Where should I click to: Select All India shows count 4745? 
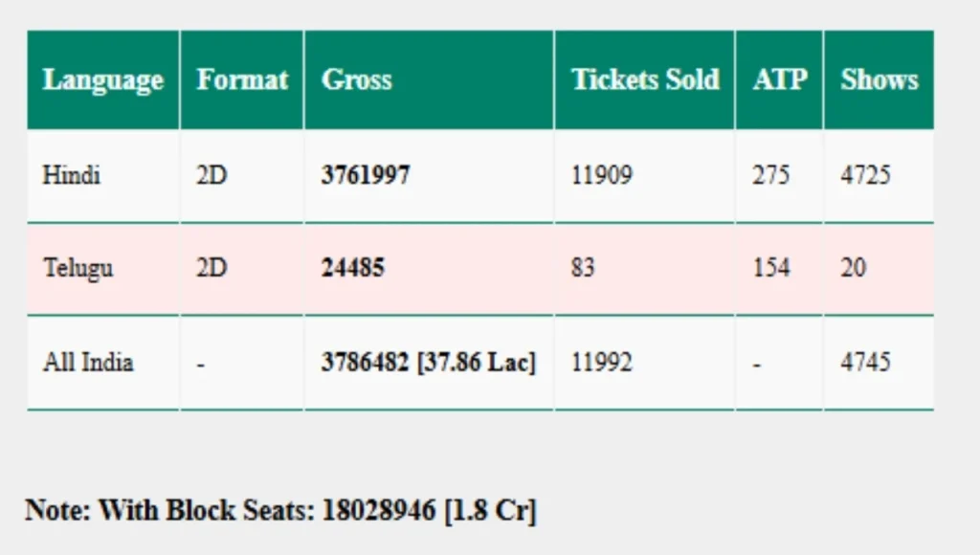point(865,363)
